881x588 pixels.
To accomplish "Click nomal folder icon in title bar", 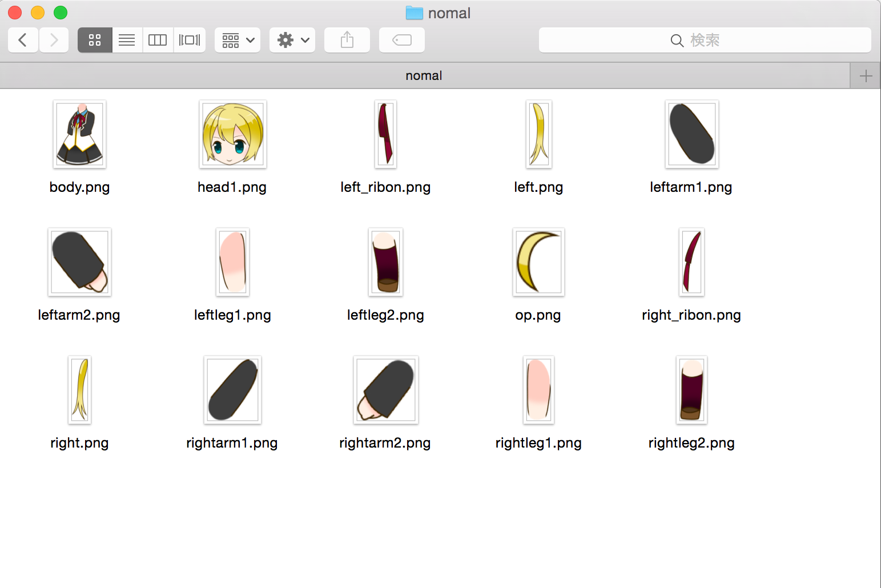I will 414,13.
